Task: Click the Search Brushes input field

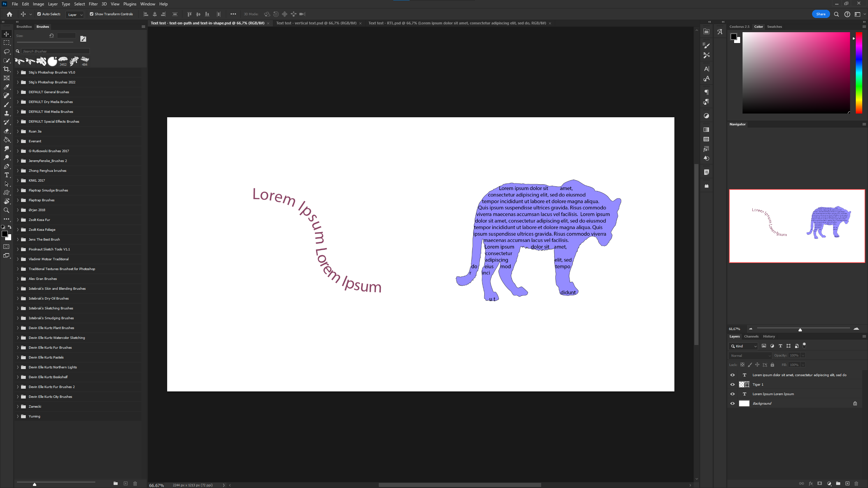Action: click(55, 51)
